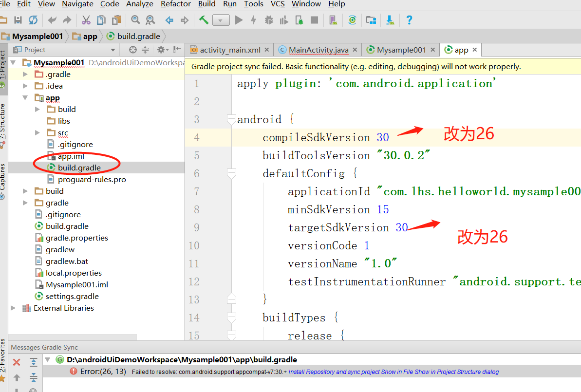Expand the src folder
Screen dimensions: 581x392
(x=37, y=132)
